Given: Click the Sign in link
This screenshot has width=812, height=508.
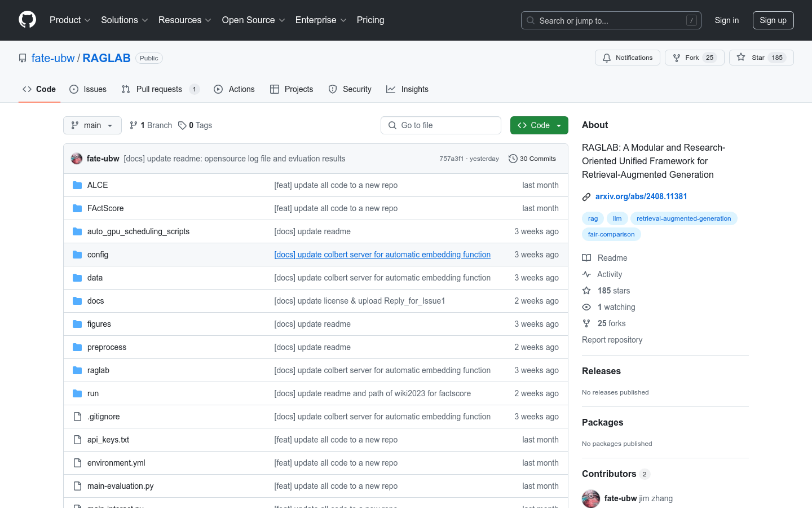Looking at the screenshot, I should coord(727,20).
